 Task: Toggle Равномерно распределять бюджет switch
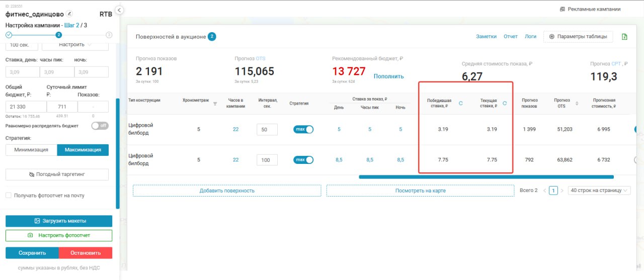pos(100,126)
